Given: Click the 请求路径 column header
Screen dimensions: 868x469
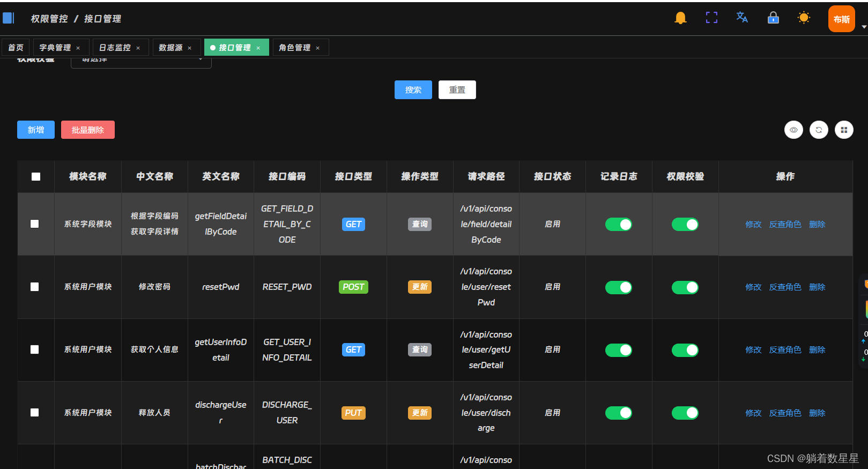Looking at the screenshot, I should tap(486, 176).
